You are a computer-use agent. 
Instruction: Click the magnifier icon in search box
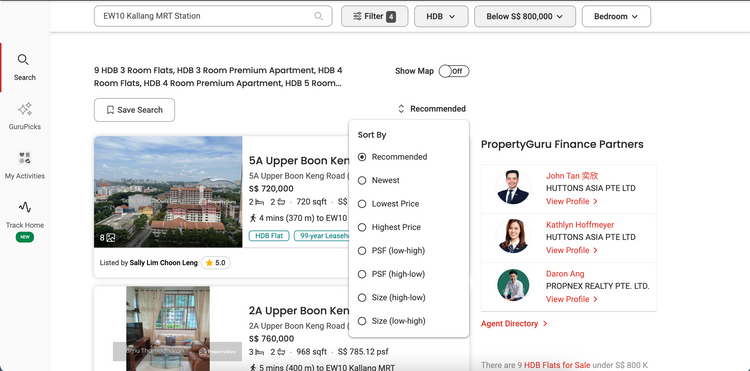(x=318, y=16)
